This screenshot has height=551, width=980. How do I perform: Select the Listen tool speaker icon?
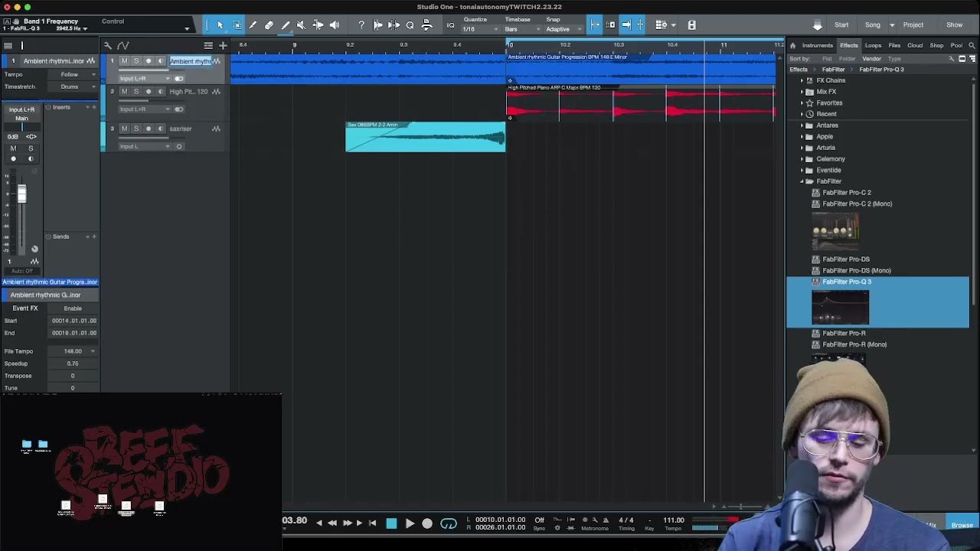pos(335,25)
